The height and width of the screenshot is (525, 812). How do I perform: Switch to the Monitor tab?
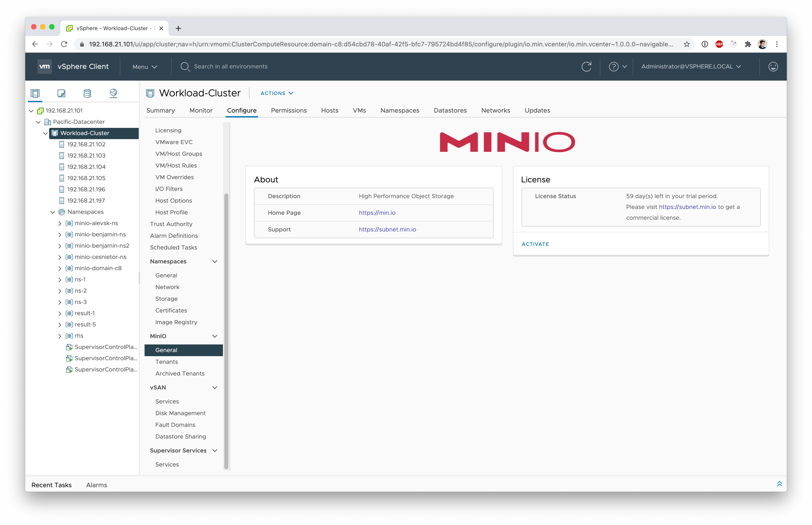tap(201, 111)
